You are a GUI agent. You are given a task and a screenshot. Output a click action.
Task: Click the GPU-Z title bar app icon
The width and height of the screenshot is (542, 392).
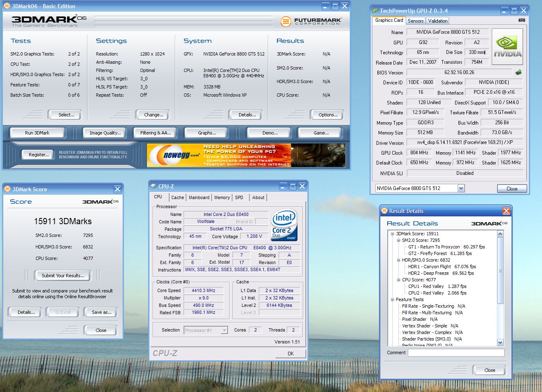tap(375, 11)
